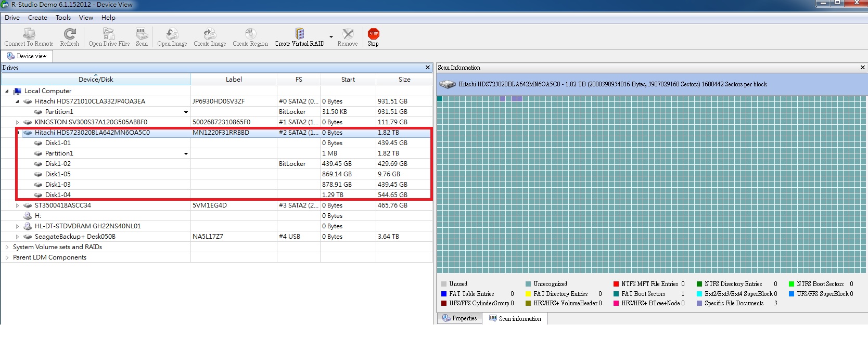Select the Disk1-01 partition row
868x337 pixels.
tap(58, 143)
